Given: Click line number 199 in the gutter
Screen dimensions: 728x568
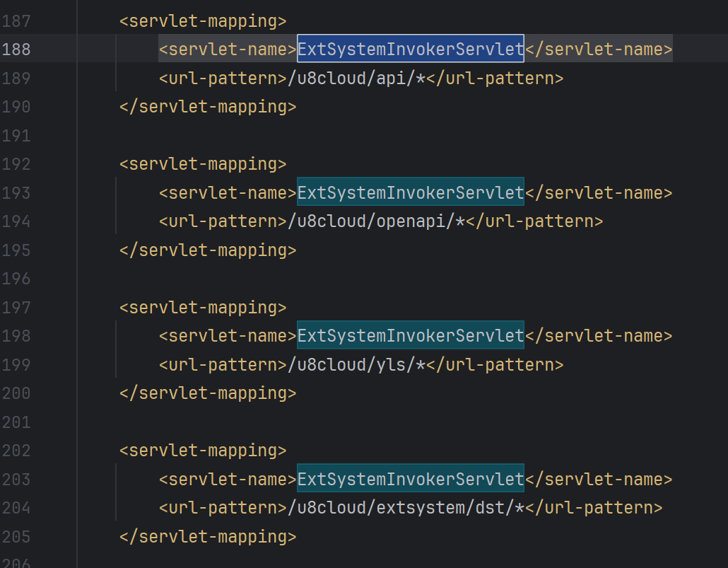Looking at the screenshot, I should [x=16, y=365].
